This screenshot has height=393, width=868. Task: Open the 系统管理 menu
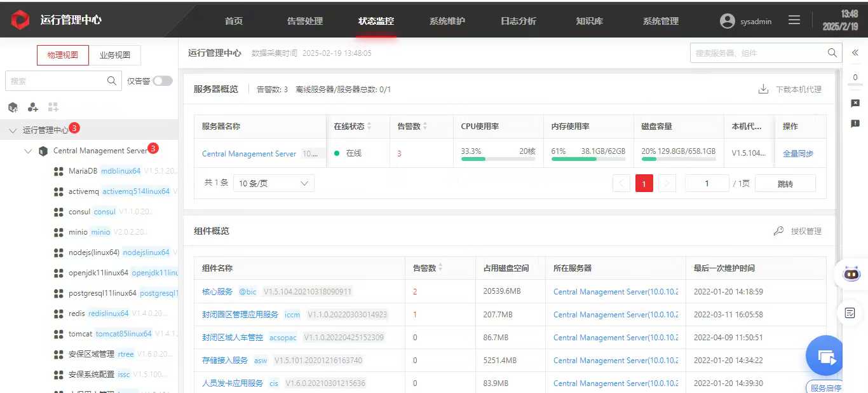tap(661, 21)
